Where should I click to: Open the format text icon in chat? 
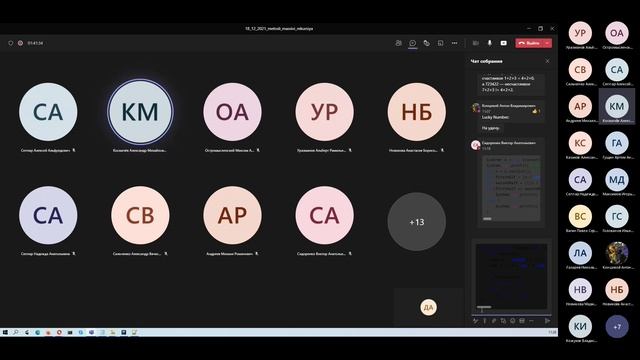pyautogui.click(x=476, y=321)
